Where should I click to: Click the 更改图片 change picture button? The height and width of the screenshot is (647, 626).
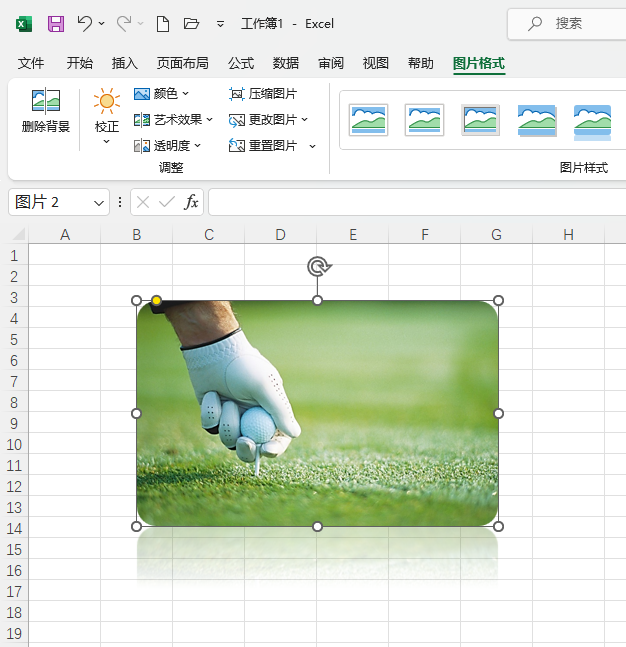click(262, 120)
